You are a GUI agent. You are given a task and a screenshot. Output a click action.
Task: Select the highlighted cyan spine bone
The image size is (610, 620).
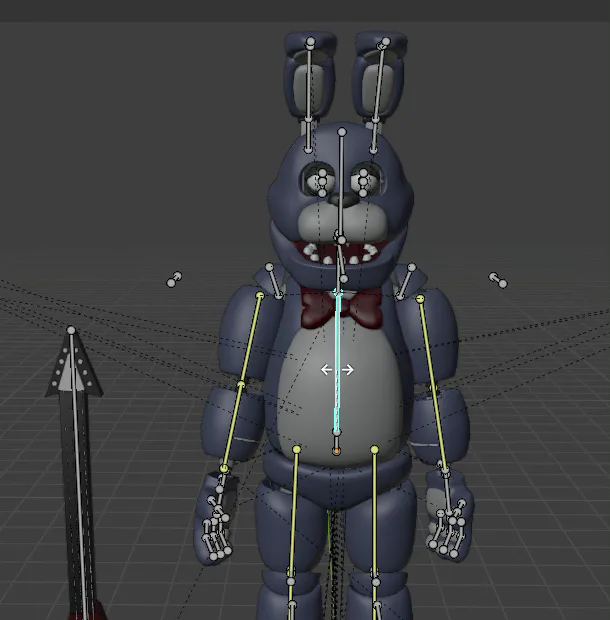338,363
